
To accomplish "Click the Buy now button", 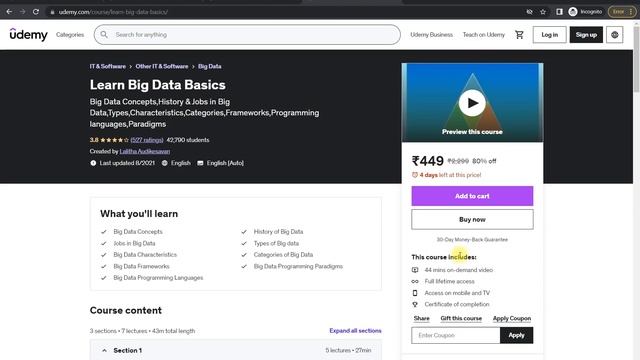I will [472, 220].
